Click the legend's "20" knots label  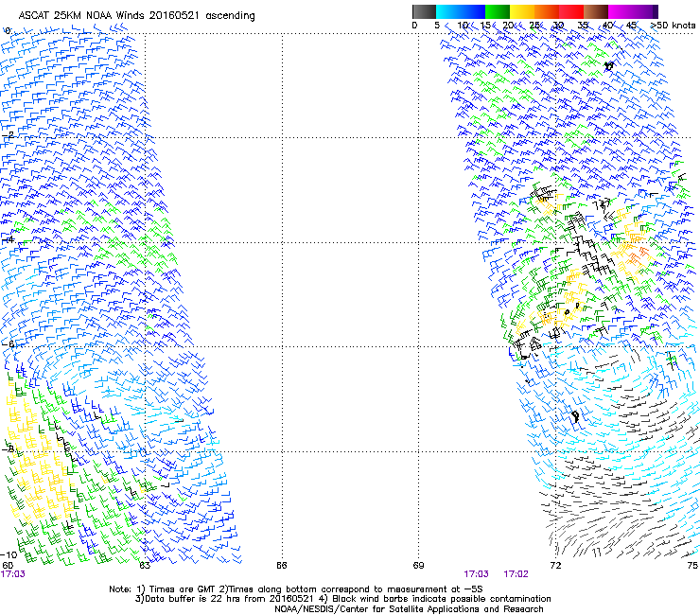click(x=508, y=26)
